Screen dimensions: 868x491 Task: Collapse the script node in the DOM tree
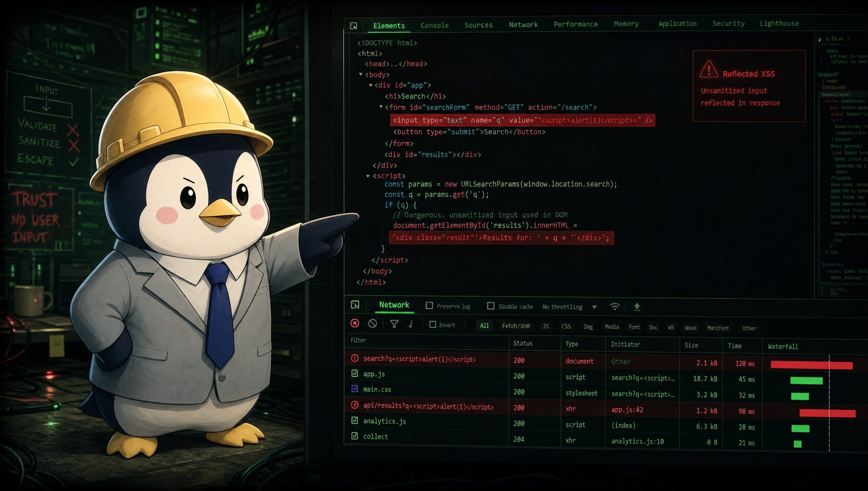coord(368,176)
